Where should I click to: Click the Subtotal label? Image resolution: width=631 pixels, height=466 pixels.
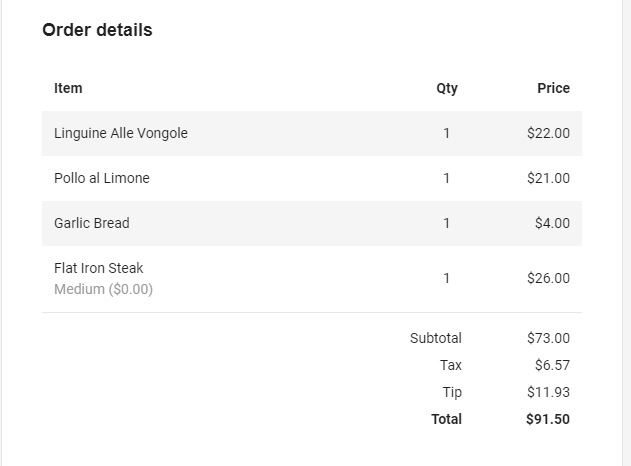click(436, 338)
